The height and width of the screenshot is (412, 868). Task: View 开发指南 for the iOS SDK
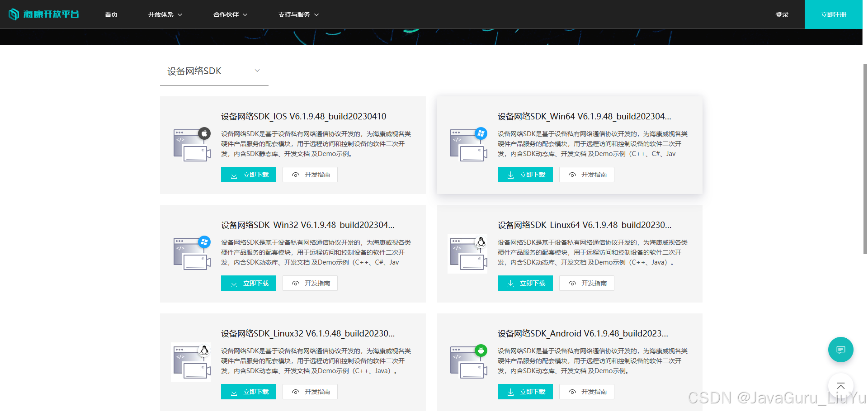click(x=310, y=175)
